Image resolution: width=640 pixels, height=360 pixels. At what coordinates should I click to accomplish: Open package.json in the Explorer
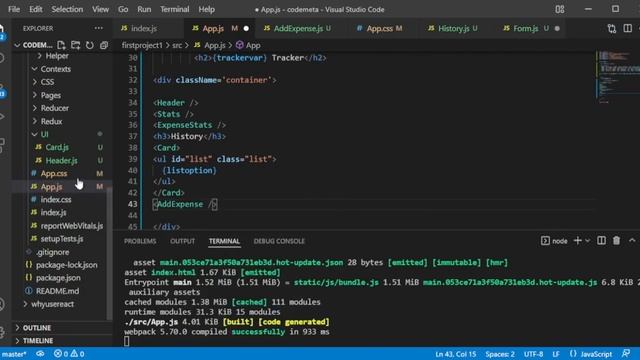(58, 278)
